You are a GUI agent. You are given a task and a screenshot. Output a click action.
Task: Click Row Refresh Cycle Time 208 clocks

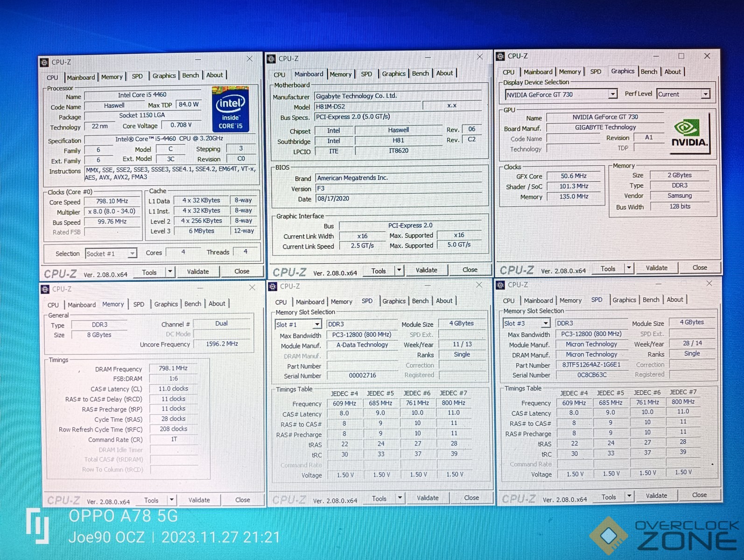[x=173, y=429]
